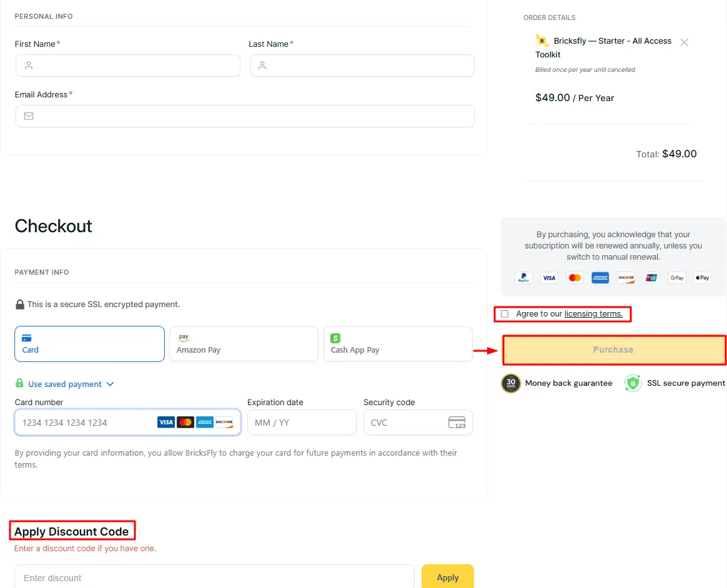Click the $49.00 / Per Year price
Image resolution: width=727 pixels, height=588 pixels.
[x=575, y=98]
